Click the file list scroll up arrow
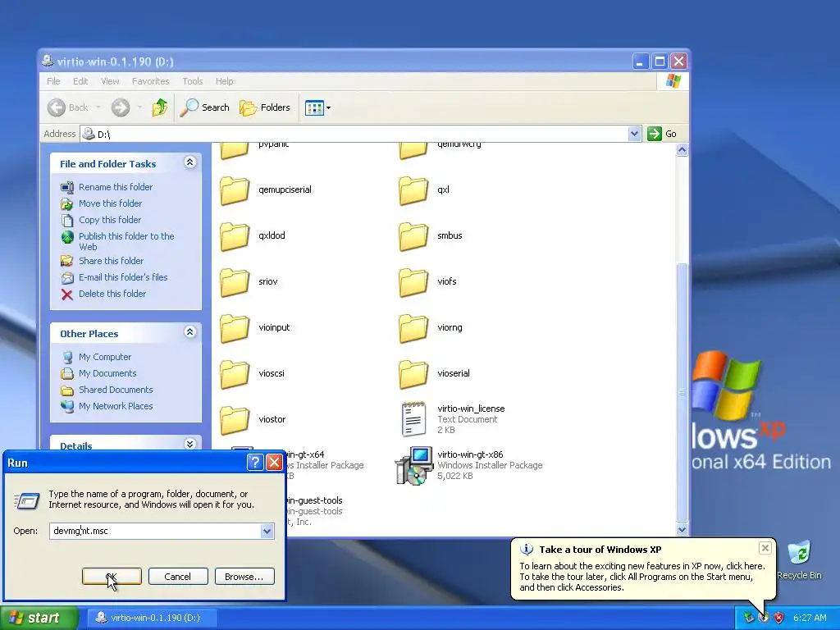 click(x=682, y=150)
